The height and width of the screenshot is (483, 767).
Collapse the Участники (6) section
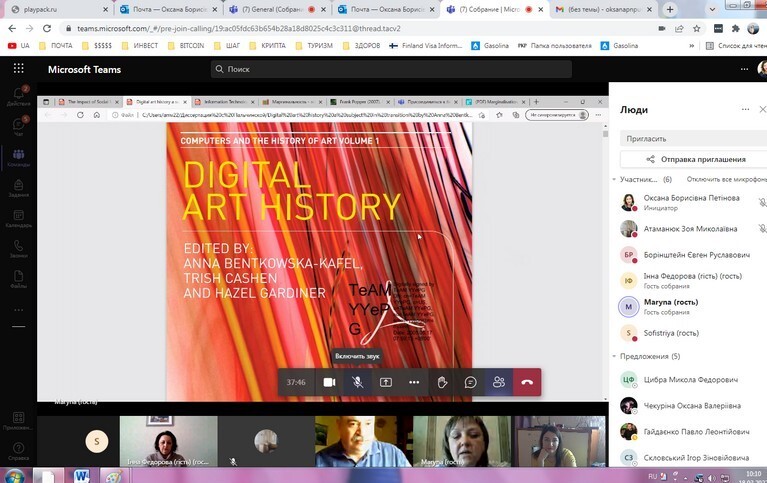614,180
